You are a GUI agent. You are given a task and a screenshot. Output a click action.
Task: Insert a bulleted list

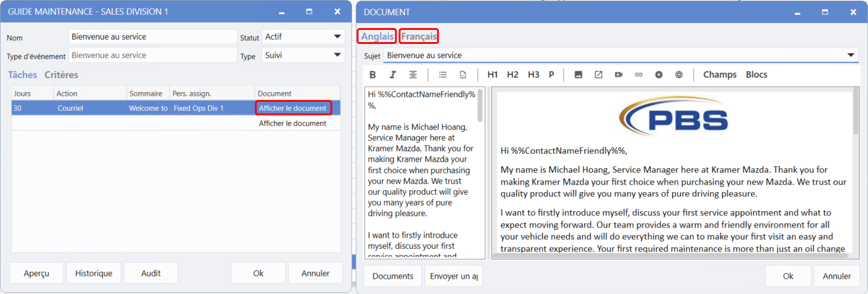click(x=443, y=74)
